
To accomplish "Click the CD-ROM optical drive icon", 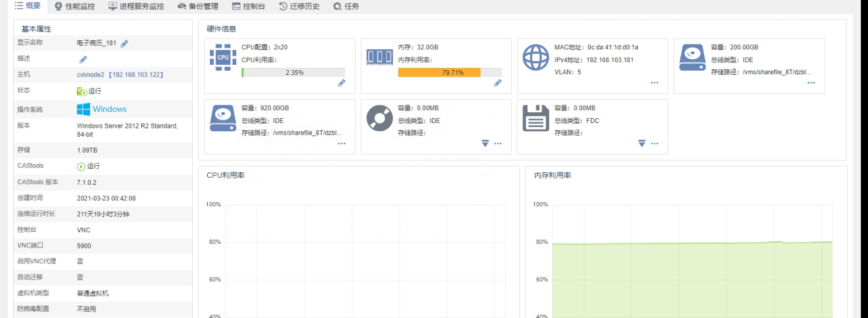I will pos(379,118).
